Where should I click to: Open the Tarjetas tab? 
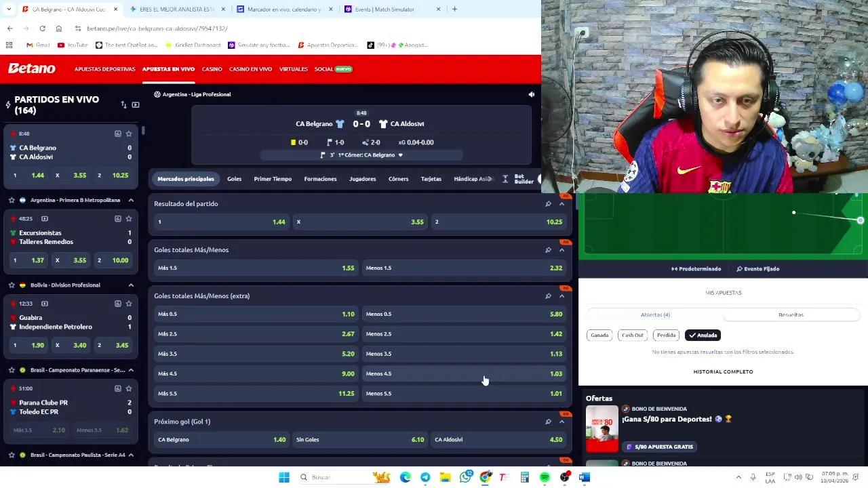point(431,179)
